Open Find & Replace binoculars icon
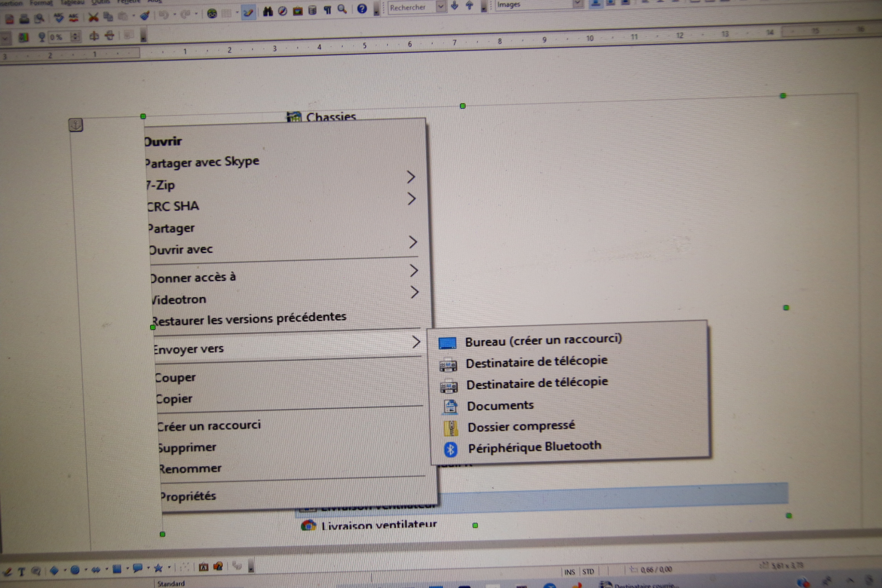 268,11
